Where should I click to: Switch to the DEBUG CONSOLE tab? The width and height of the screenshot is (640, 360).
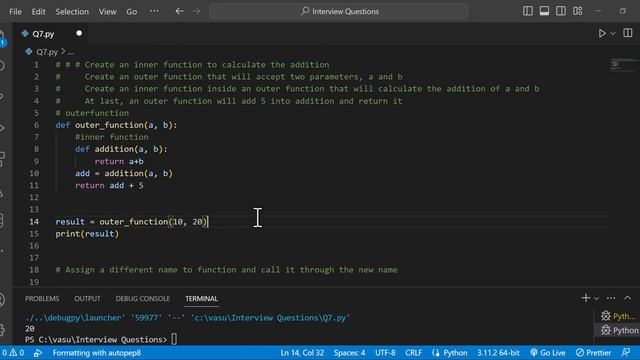click(x=142, y=298)
